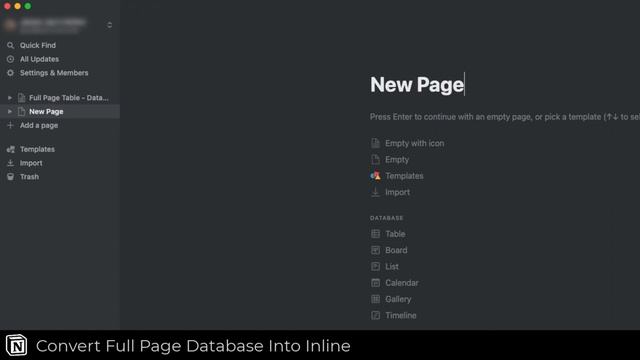Click the Calendar database icon

[x=376, y=283]
